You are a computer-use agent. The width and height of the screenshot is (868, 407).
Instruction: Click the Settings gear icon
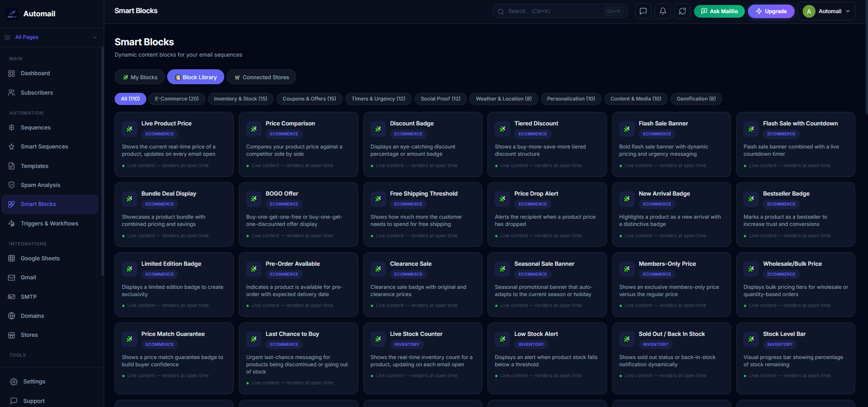coord(14,382)
